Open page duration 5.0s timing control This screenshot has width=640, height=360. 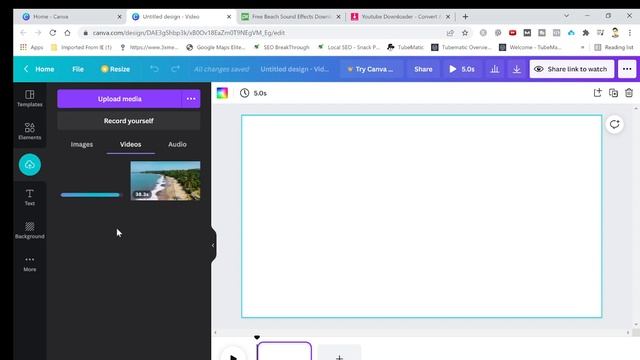pyautogui.click(x=253, y=93)
